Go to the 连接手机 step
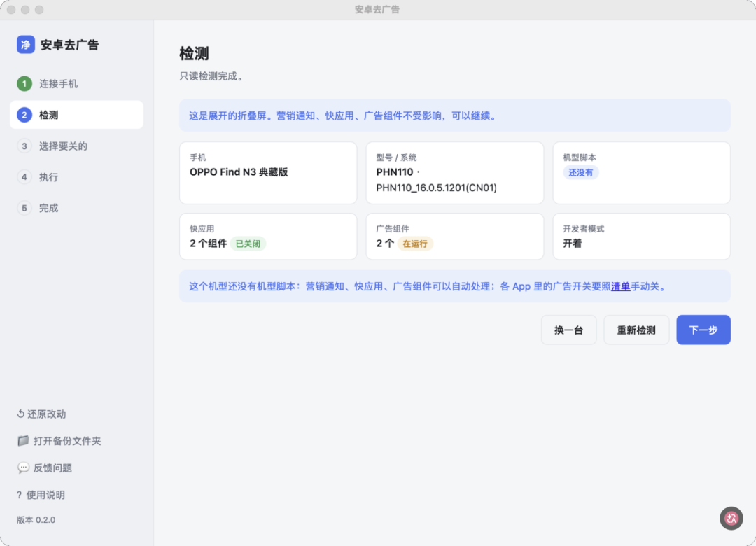 (x=77, y=83)
